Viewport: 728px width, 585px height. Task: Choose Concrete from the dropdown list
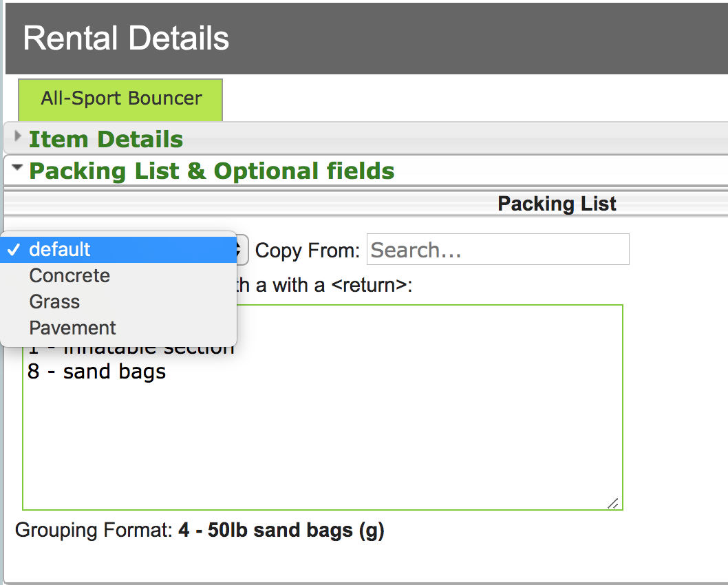click(x=69, y=275)
